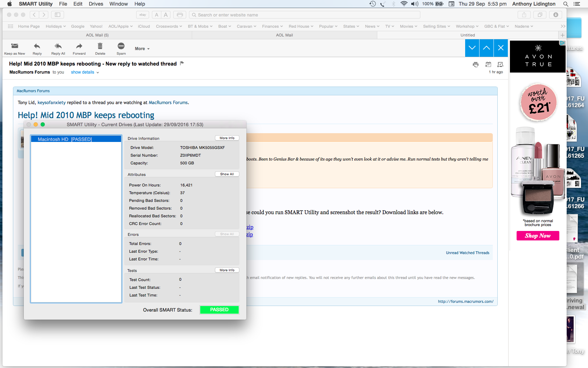Open the bookmarks grid icon
Screen dimensions: 588x368
click(x=10, y=26)
